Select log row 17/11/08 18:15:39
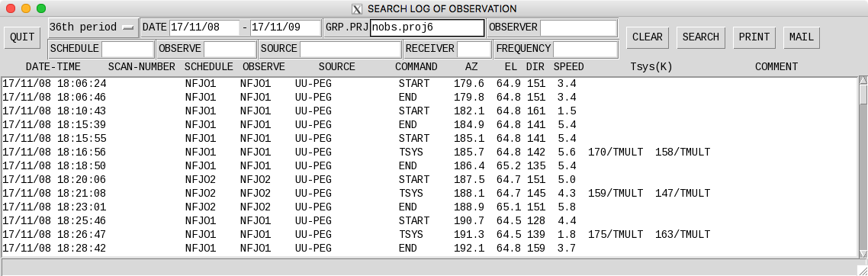Image resolution: width=868 pixels, height=276 pixels. (429, 125)
